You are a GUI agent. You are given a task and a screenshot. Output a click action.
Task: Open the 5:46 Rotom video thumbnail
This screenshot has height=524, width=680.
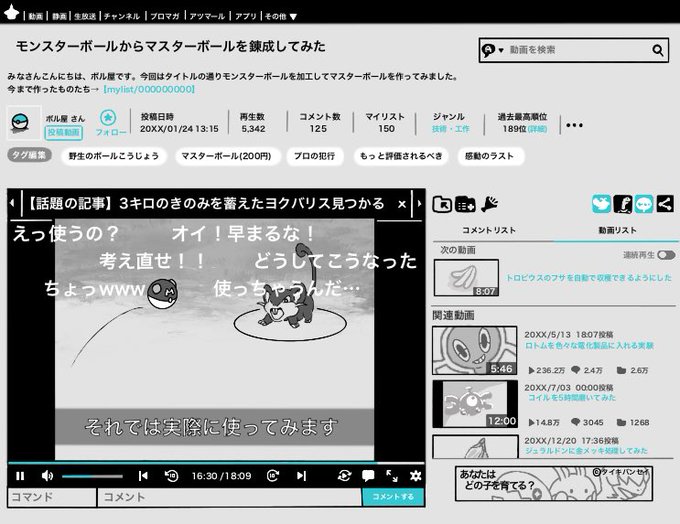475,350
